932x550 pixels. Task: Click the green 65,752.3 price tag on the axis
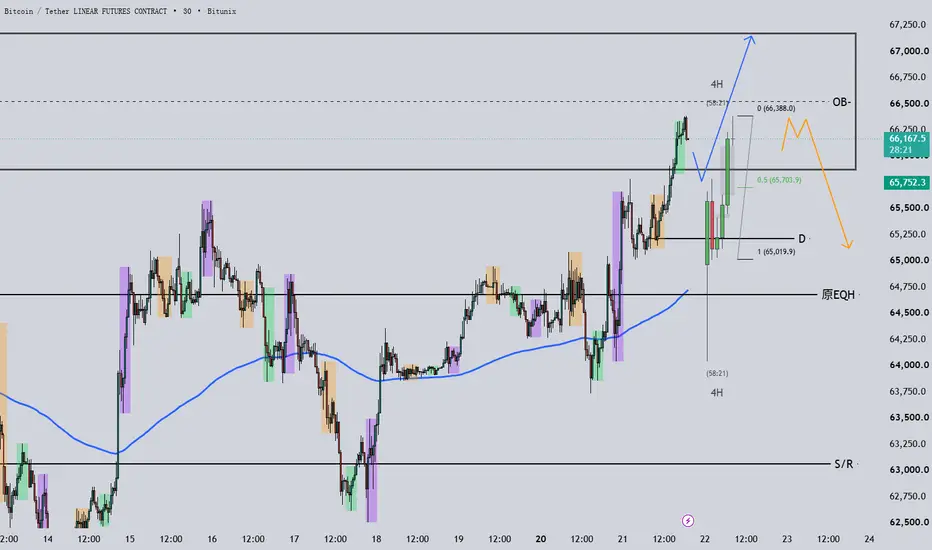907,183
